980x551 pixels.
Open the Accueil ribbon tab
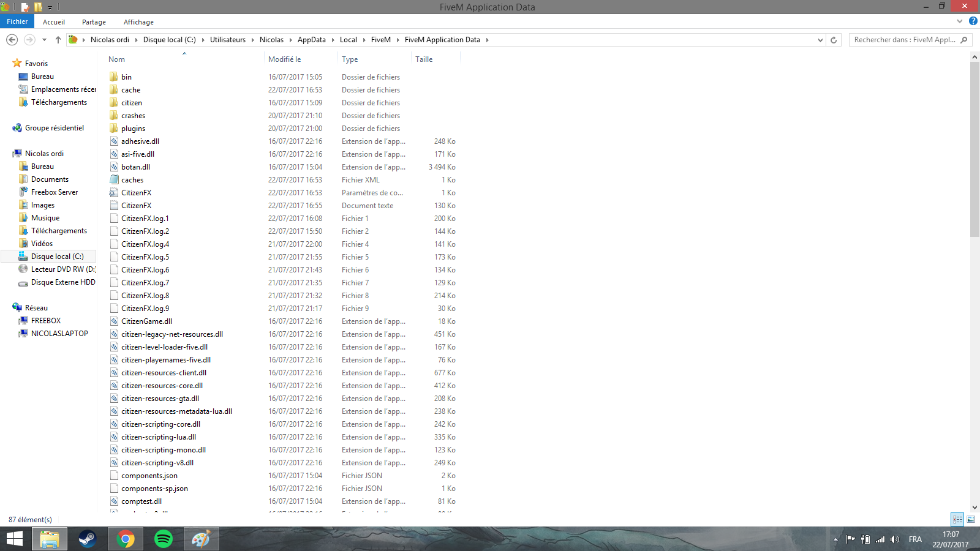pos(54,22)
